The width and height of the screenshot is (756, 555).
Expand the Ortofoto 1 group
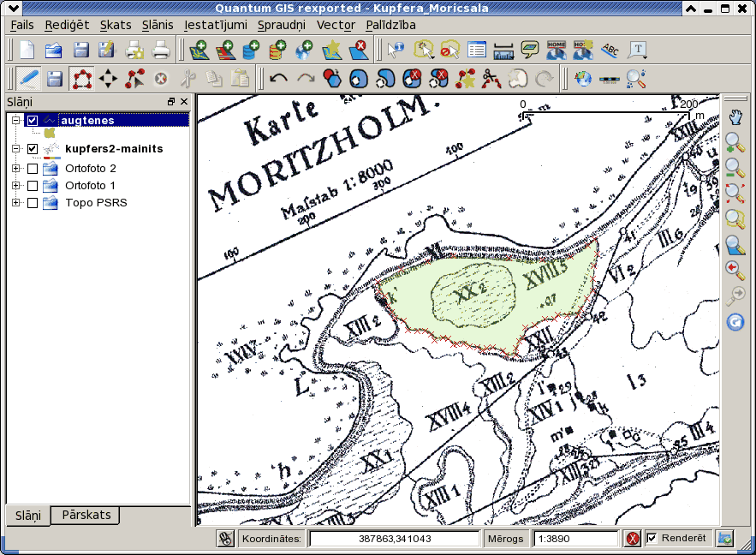click(x=16, y=185)
